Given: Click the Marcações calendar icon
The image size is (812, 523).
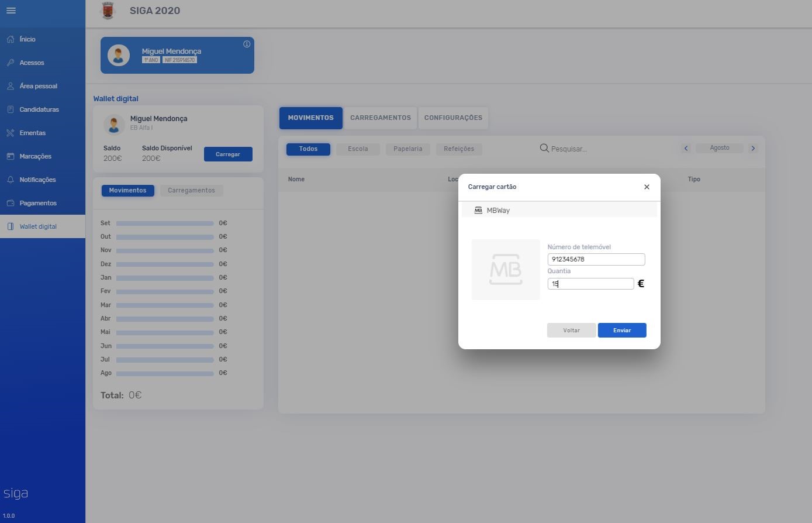Looking at the screenshot, I should 10,156.
